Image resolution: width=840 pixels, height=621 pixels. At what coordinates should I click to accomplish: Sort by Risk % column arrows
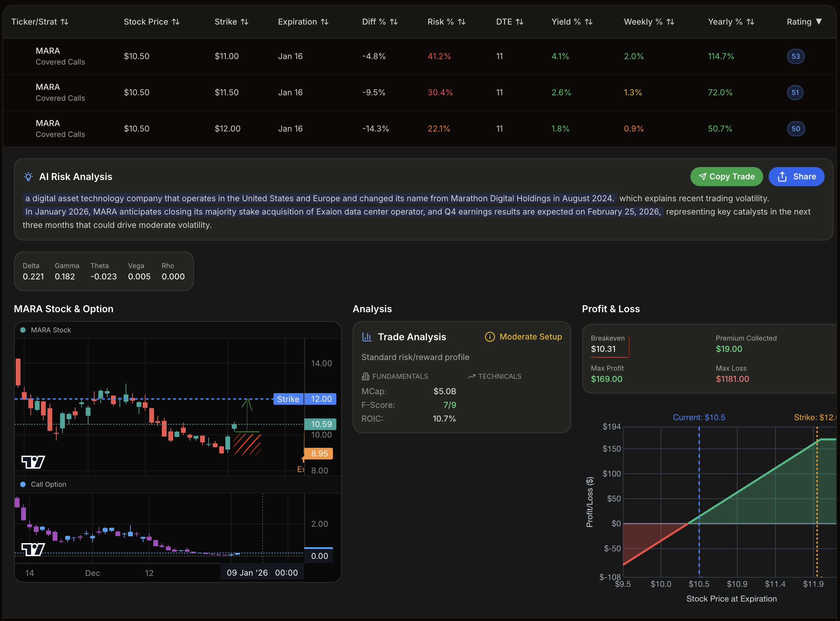pyautogui.click(x=462, y=22)
